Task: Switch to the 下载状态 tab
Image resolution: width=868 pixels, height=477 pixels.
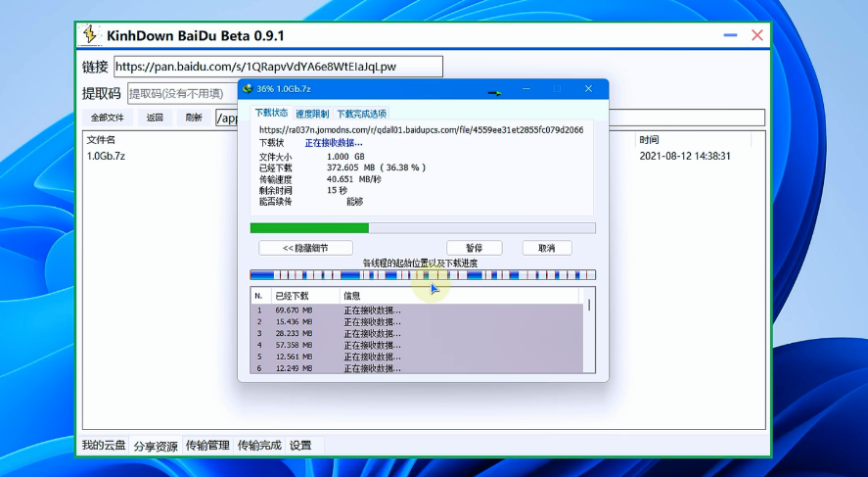Action: coord(271,113)
